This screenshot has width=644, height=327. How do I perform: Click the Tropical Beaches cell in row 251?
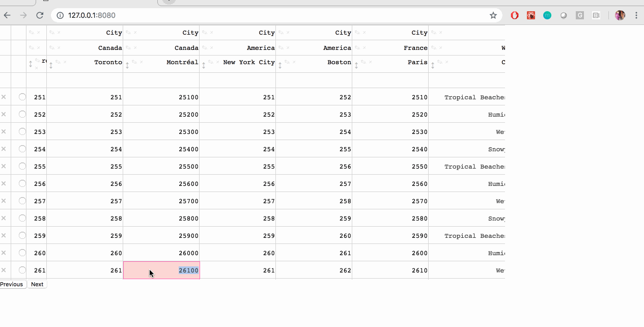[x=467, y=97]
